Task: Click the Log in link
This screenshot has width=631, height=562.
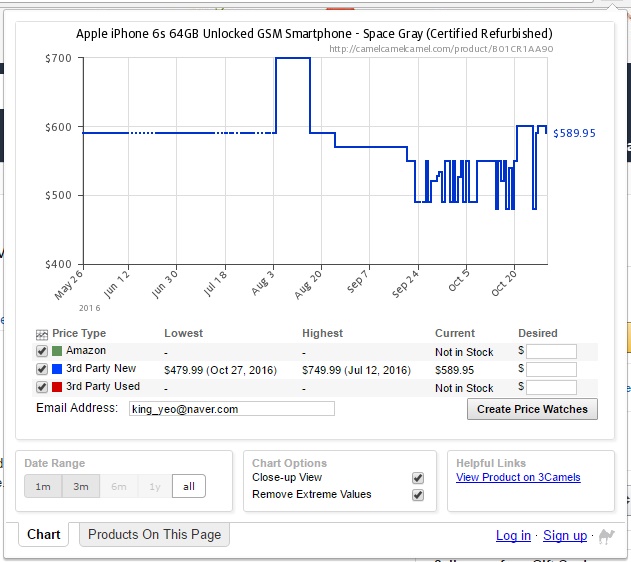Action: click(513, 536)
